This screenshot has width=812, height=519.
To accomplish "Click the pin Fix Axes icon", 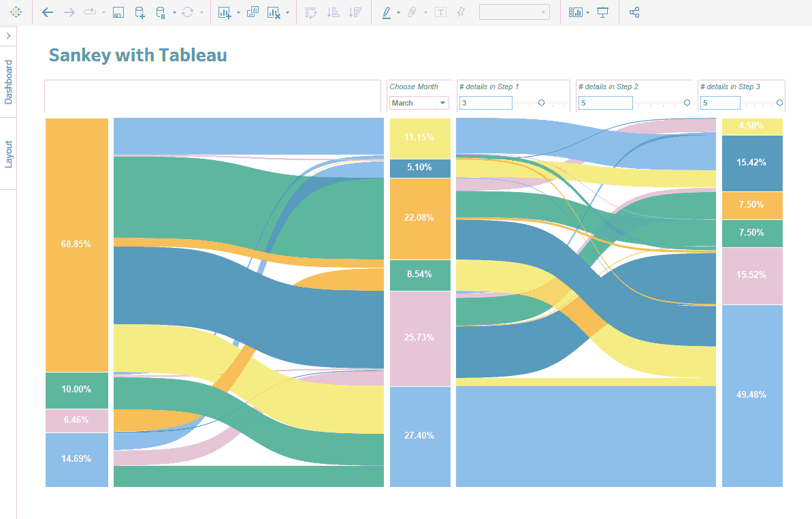I will 461,12.
